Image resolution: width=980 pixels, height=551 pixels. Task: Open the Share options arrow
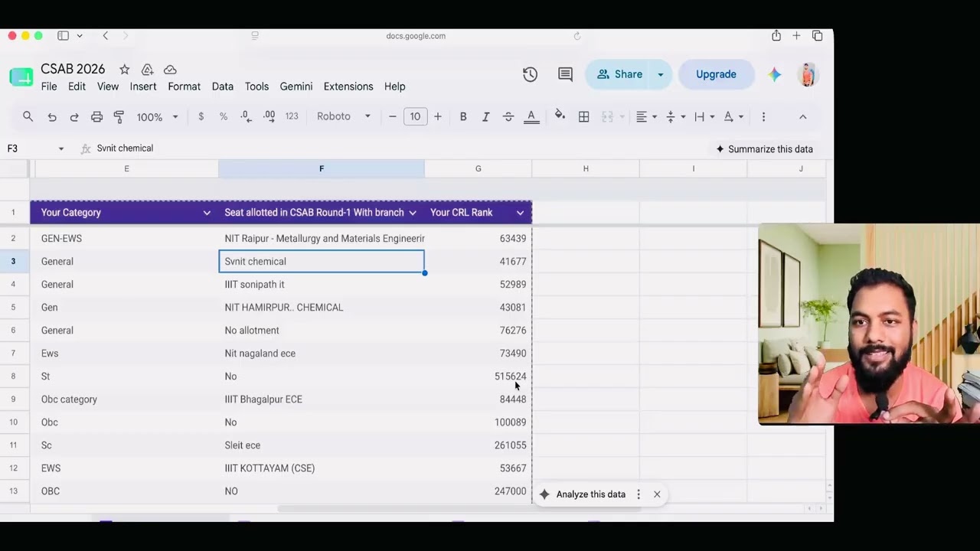[x=660, y=74]
